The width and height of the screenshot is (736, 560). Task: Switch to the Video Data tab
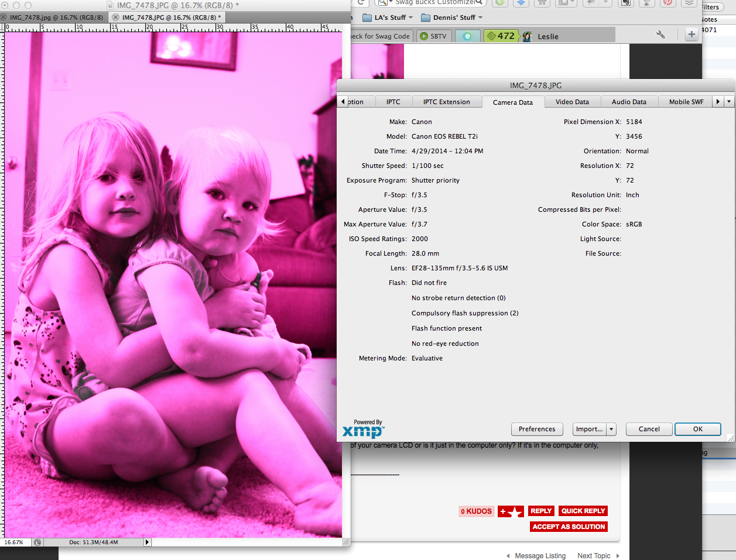click(572, 101)
